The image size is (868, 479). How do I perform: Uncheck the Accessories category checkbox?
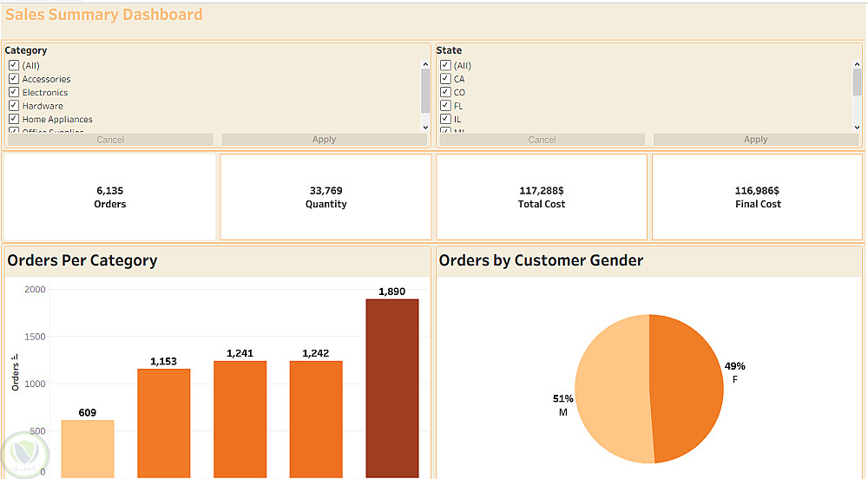pyautogui.click(x=14, y=79)
